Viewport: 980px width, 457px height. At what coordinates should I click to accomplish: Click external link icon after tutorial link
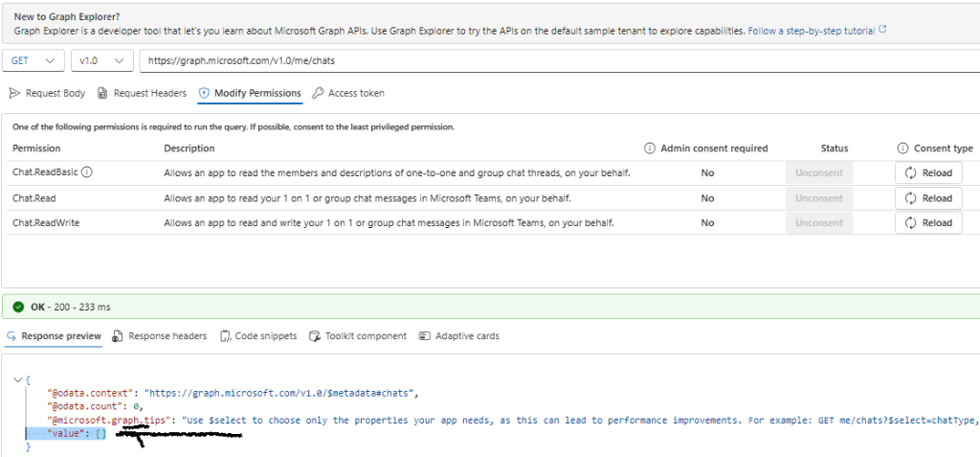pyautogui.click(x=882, y=29)
